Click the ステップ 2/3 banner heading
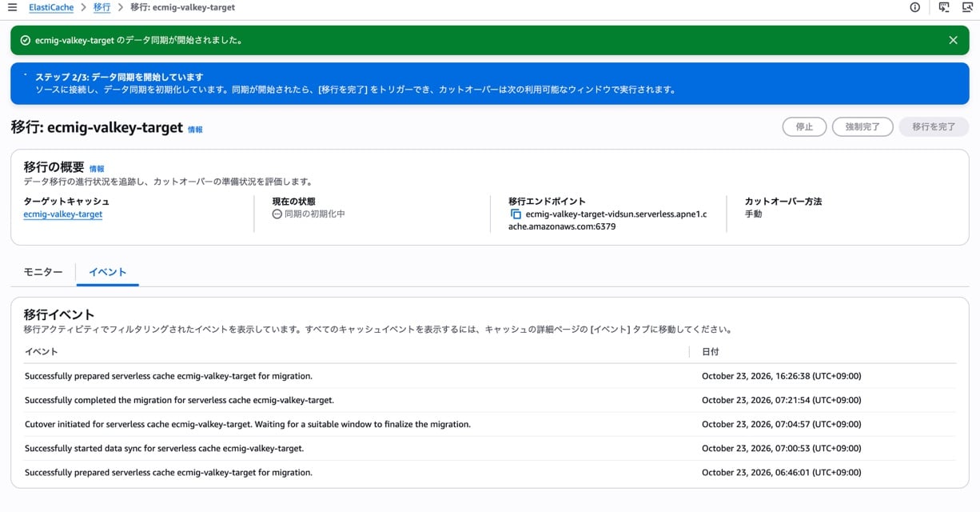This screenshot has width=980, height=512. 119,77
